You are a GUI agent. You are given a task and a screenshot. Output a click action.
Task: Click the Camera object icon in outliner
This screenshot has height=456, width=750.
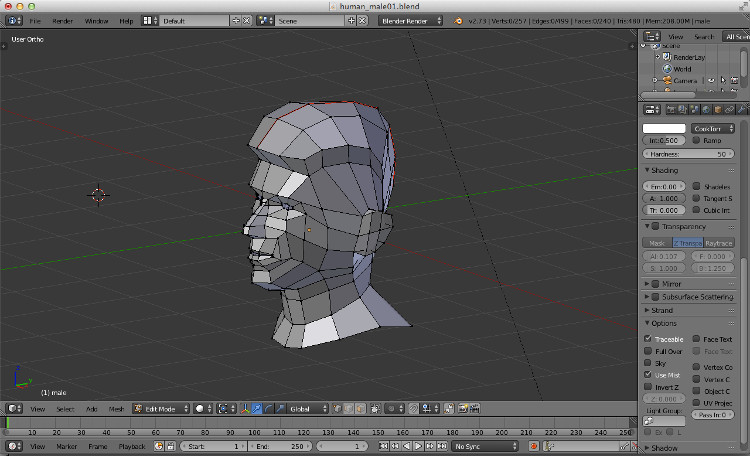click(665, 80)
